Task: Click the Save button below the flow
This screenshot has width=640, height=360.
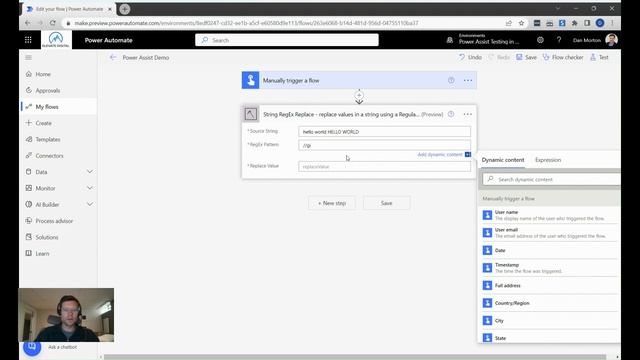Action: (387, 203)
